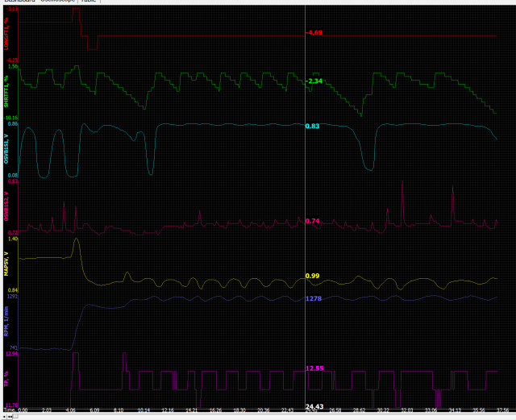The image size is (516, 420).
Task: Click the cyan 0.83 cursor value
Action: (x=312, y=127)
